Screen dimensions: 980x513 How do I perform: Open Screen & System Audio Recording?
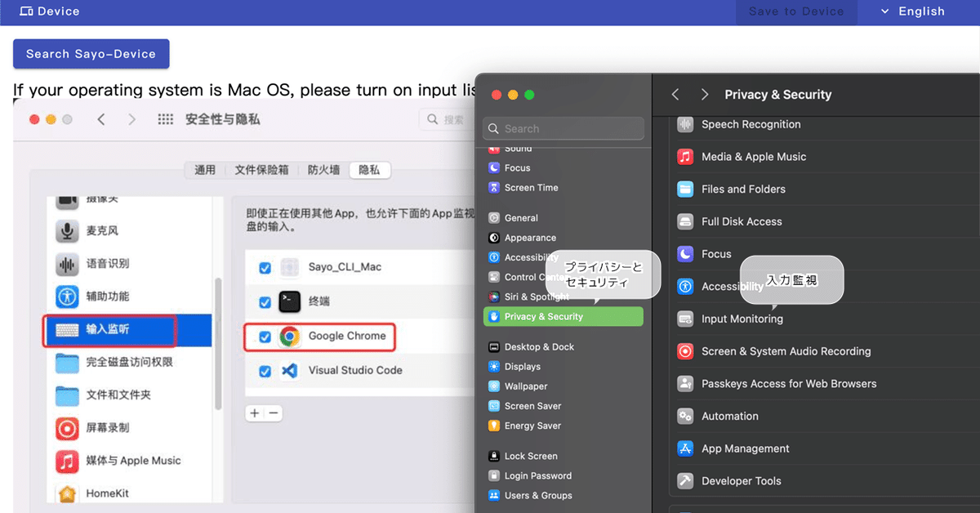[x=825, y=351]
